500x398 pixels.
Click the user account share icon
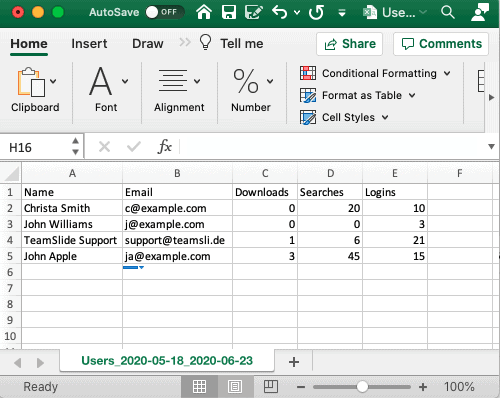[480, 12]
